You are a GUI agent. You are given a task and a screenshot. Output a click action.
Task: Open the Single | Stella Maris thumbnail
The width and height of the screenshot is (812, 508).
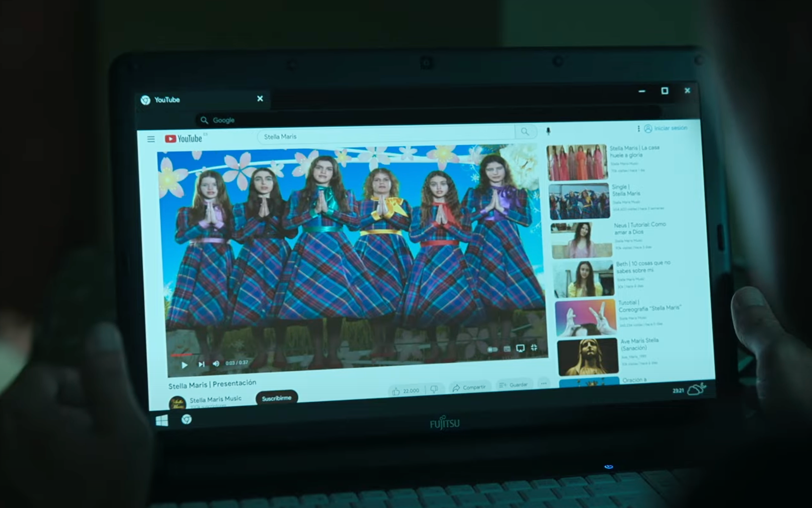click(x=579, y=202)
